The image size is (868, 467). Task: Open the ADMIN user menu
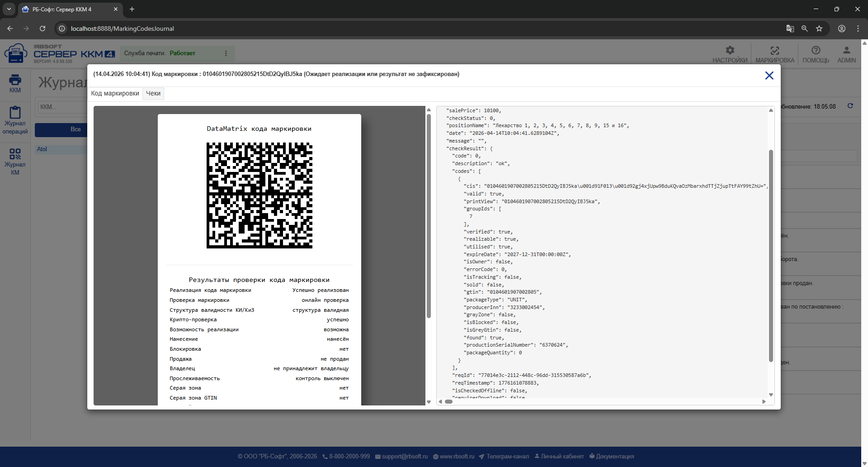pyautogui.click(x=846, y=54)
